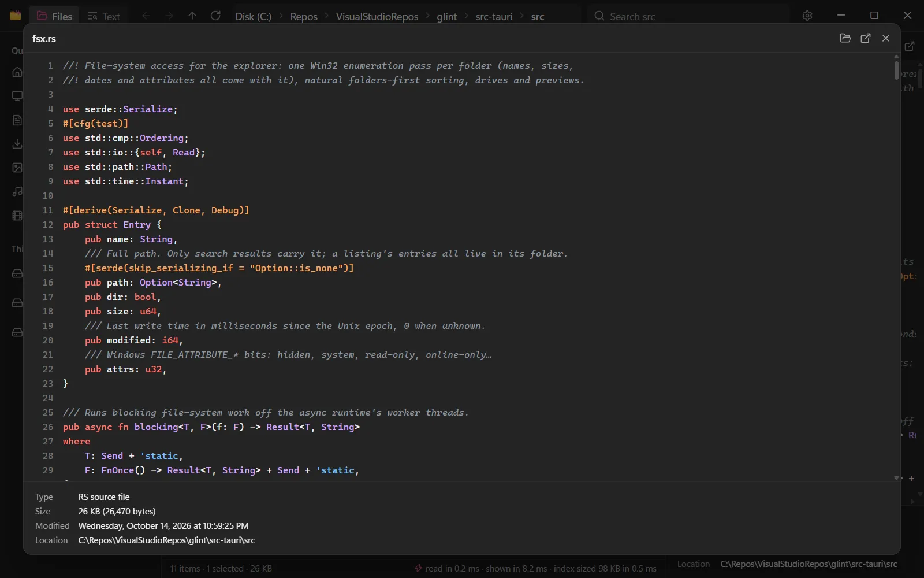Click the preview's vertical scrollbar thumb
This screenshot has height=578, width=924.
pyautogui.click(x=896, y=71)
